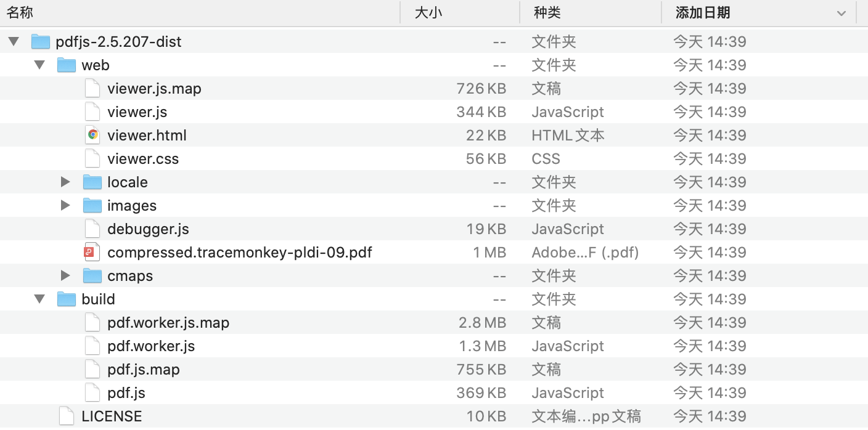Select the images folder icon

tap(92, 206)
